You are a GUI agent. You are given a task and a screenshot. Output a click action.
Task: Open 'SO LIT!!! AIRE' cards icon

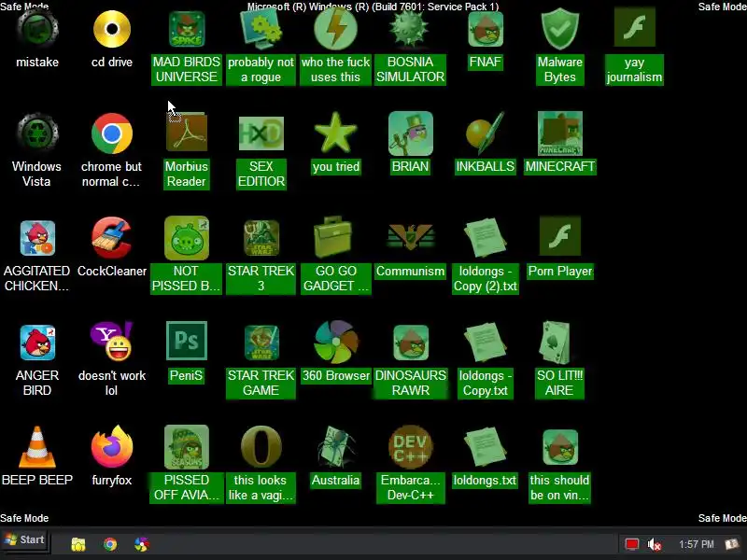557,343
